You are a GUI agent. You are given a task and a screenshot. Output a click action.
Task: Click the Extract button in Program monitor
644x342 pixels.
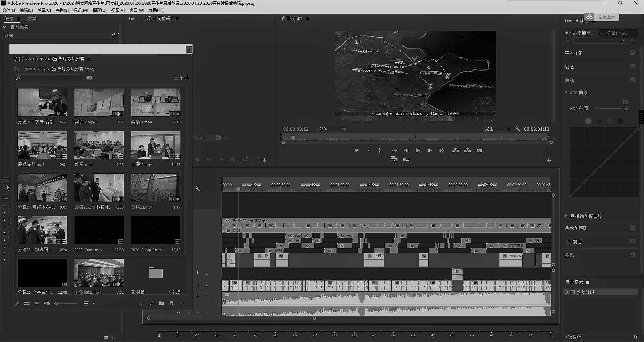pos(467,151)
